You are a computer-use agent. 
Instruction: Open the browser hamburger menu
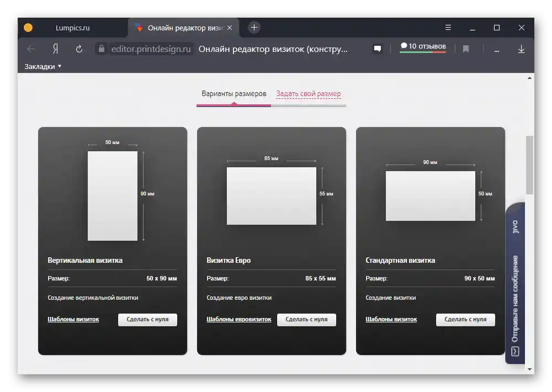click(x=448, y=28)
